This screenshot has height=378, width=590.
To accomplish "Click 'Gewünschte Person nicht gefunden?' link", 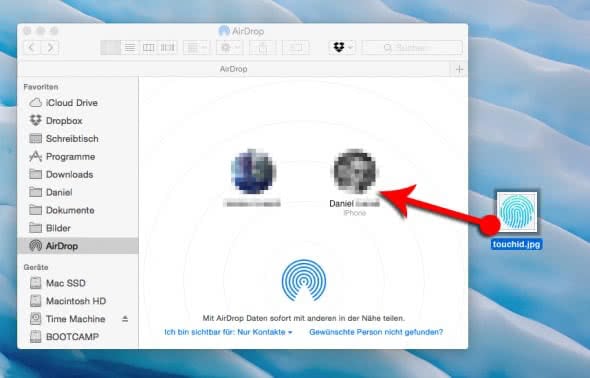I will pos(376,332).
